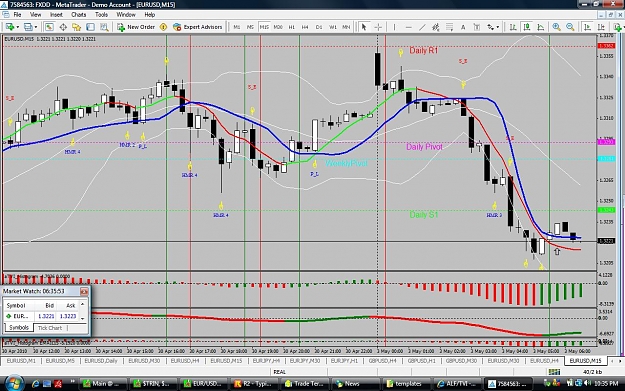Open the Charts menu
This screenshot has height=391, width=625.
coord(79,15)
